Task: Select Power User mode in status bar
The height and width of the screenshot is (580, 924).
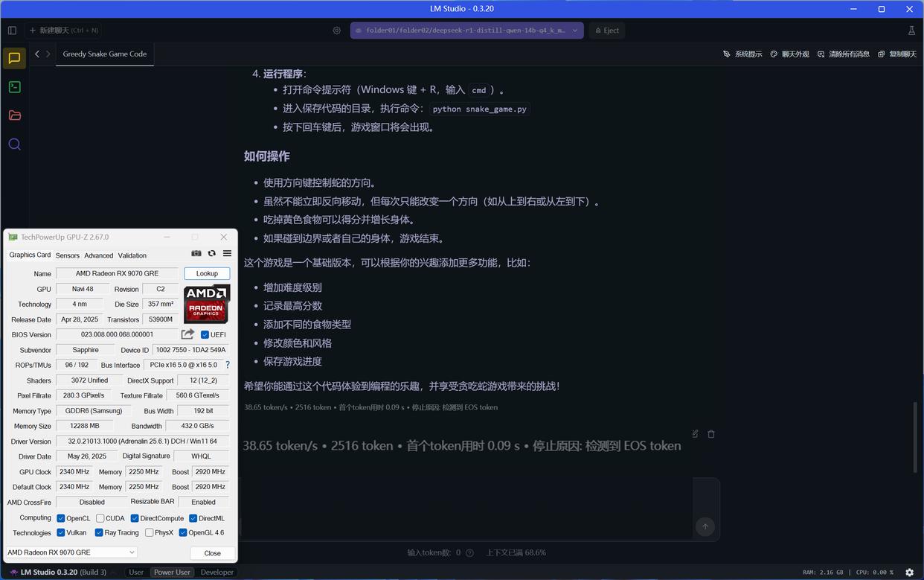Action: (x=172, y=573)
